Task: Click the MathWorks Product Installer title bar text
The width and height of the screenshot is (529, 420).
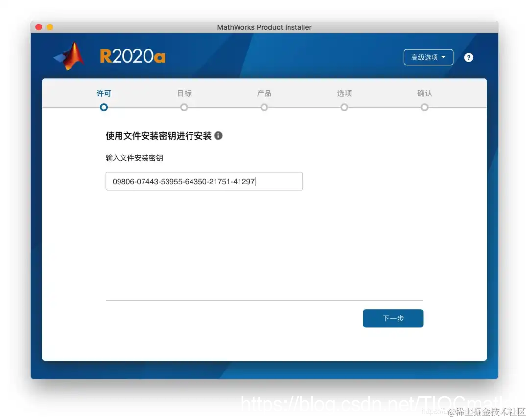Action: pos(264,27)
